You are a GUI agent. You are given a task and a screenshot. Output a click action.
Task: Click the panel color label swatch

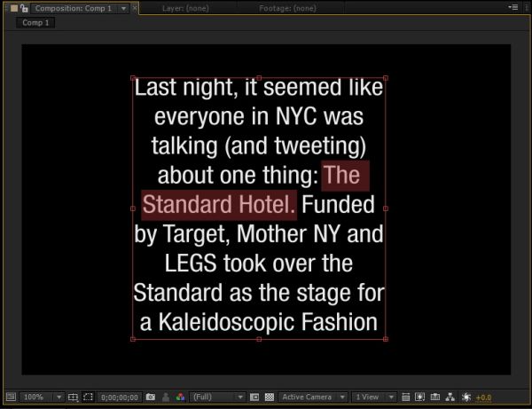pos(14,8)
